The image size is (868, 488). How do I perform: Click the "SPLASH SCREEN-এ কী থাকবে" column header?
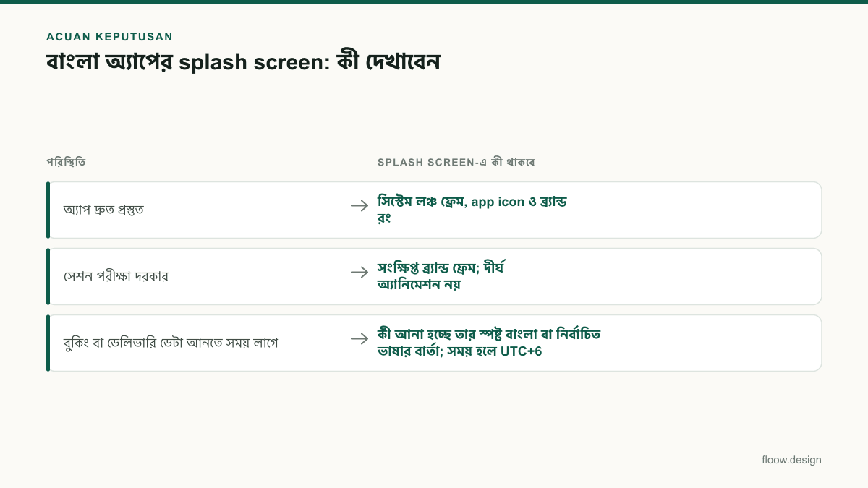(456, 162)
